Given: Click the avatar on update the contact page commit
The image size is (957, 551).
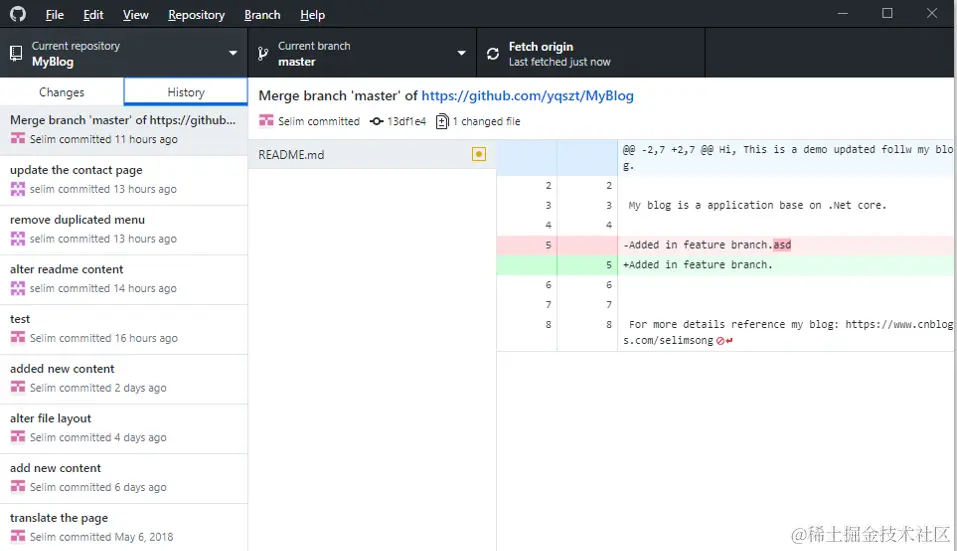Looking at the screenshot, I should click(x=18, y=189).
